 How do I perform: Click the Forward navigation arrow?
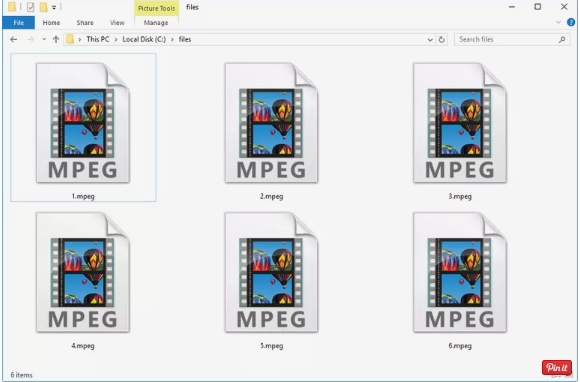(30, 39)
